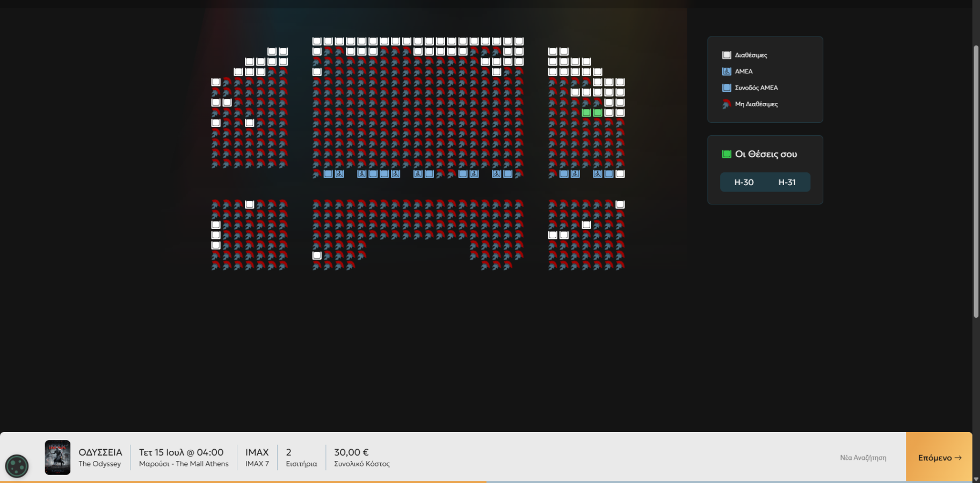Select white seat ending right block's wheelchair row
The image size is (980, 483).
[x=620, y=174]
